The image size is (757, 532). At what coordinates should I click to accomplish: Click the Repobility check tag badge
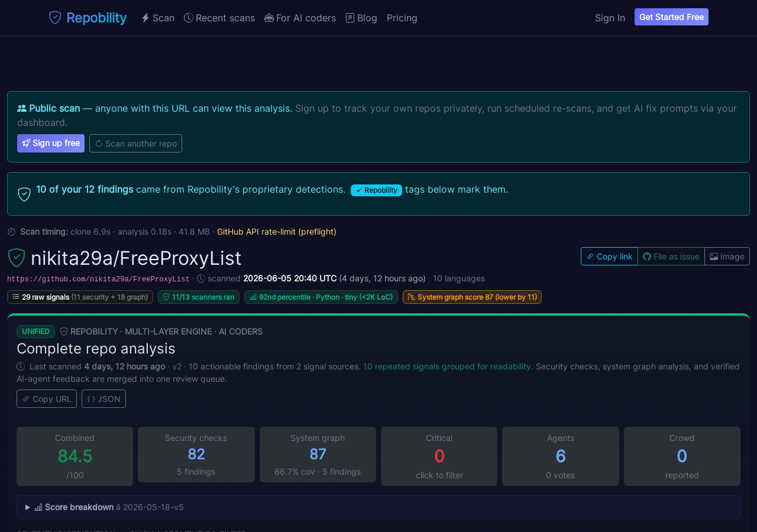click(376, 190)
